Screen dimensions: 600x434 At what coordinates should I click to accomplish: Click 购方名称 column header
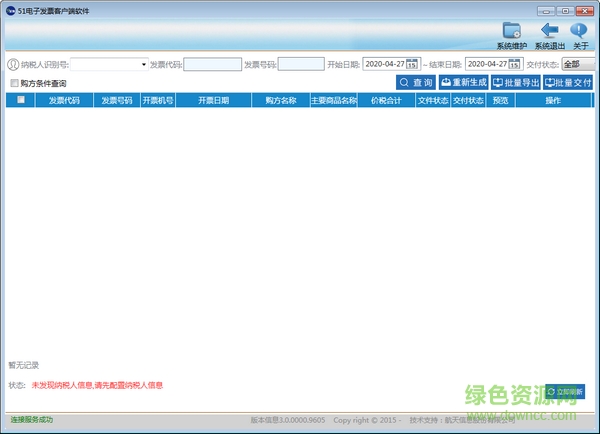[281, 101]
